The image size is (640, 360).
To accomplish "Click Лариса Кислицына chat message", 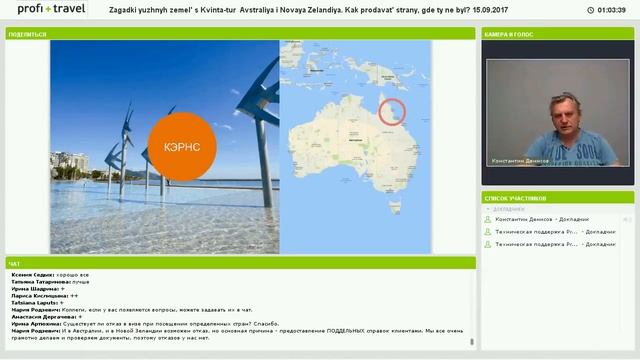I will tap(45, 296).
